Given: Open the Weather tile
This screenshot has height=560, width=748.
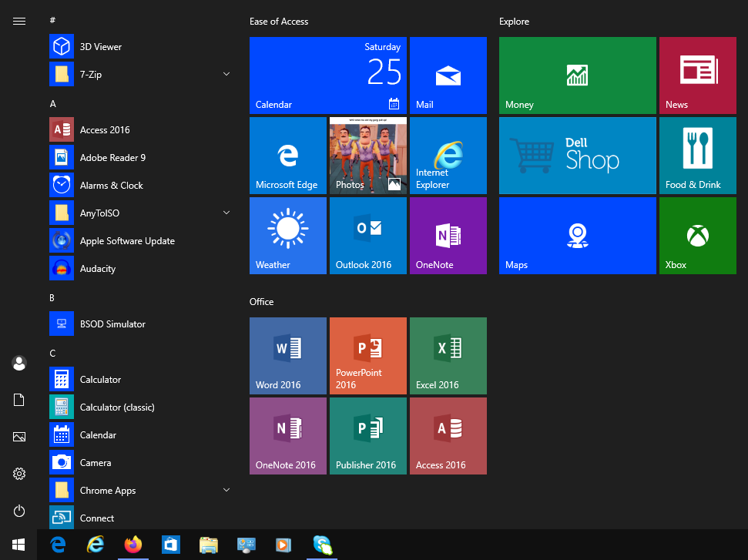Looking at the screenshot, I should tap(287, 235).
